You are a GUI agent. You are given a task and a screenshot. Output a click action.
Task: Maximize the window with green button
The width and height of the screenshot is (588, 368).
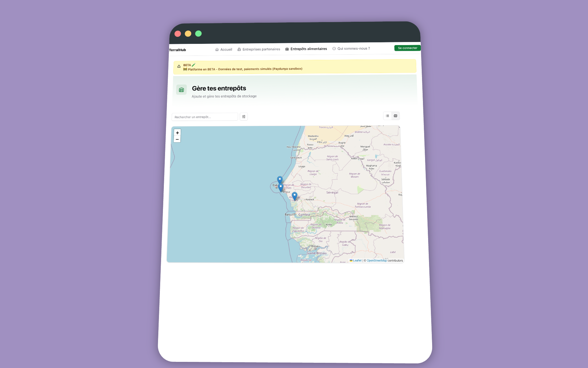point(198,33)
